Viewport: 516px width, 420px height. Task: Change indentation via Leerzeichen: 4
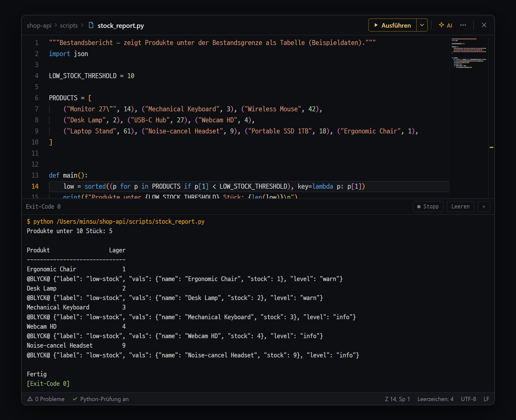(435, 399)
